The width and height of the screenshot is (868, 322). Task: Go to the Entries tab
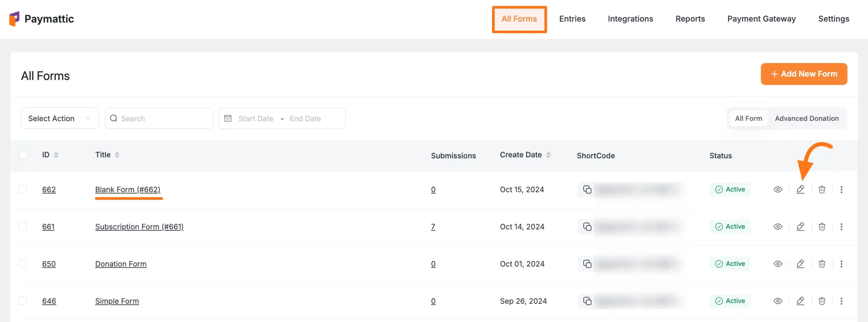pyautogui.click(x=572, y=19)
